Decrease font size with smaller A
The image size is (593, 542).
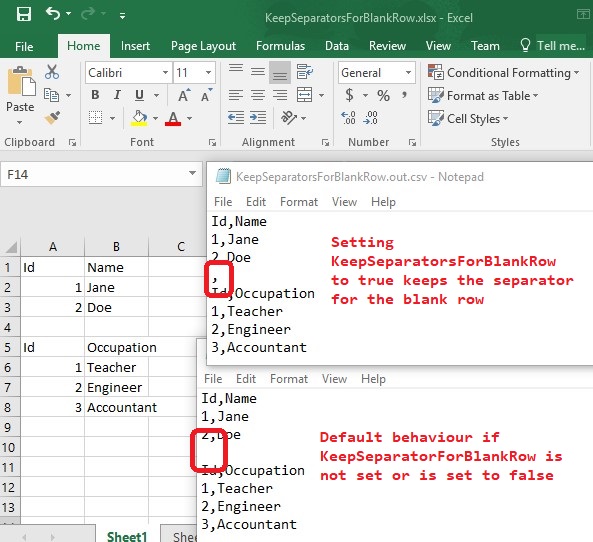click(206, 95)
